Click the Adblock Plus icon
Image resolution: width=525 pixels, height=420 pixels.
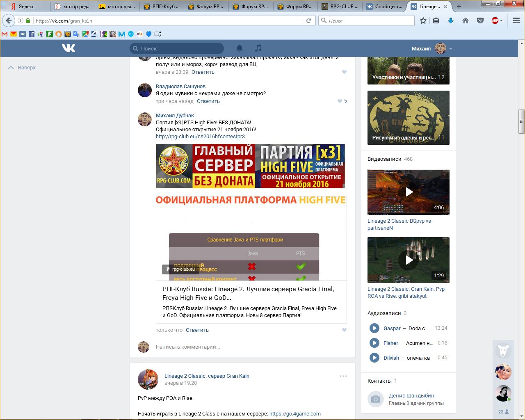[x=495, y=21]
